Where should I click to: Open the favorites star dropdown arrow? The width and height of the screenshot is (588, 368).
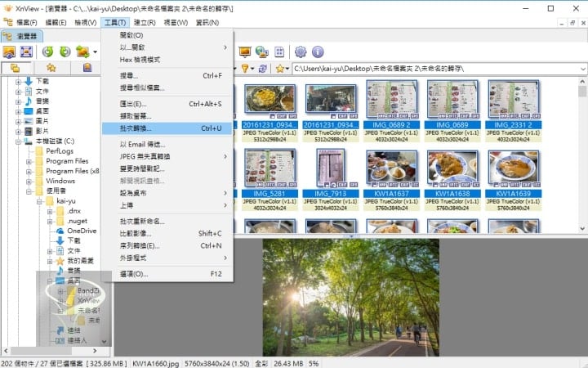pos(287,69)
